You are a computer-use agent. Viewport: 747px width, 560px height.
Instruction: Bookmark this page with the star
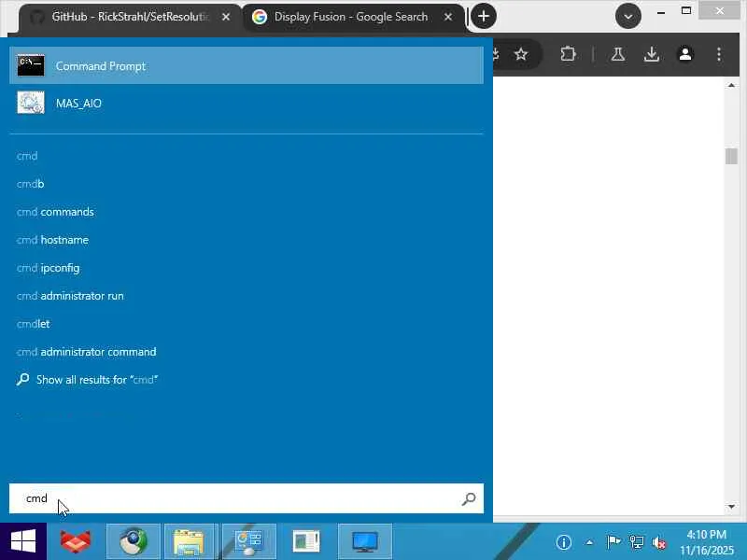(521, 54)
